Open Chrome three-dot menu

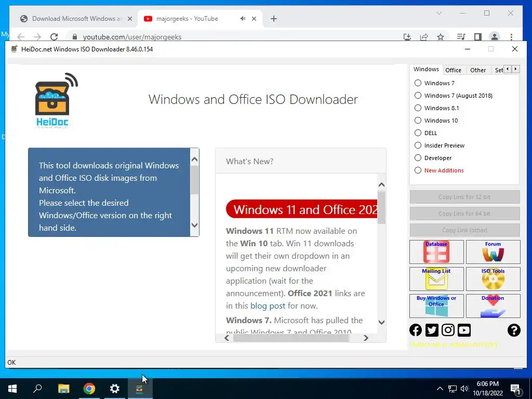[x=511, y=37]
